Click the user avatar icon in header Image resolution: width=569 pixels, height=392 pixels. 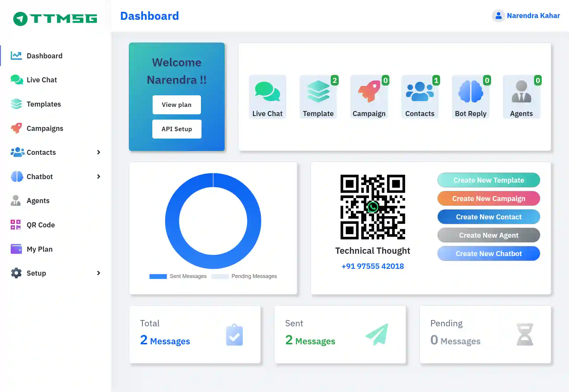click(x=498, y=16)
